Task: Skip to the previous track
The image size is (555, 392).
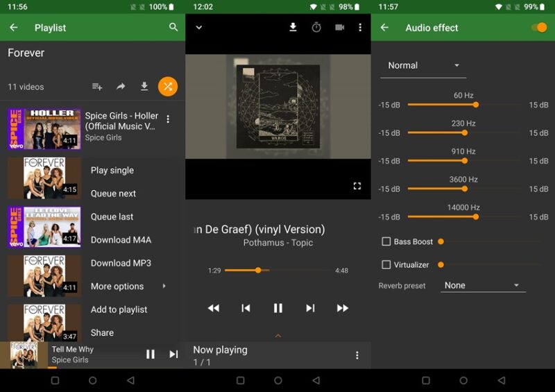Action: (246, 308)
